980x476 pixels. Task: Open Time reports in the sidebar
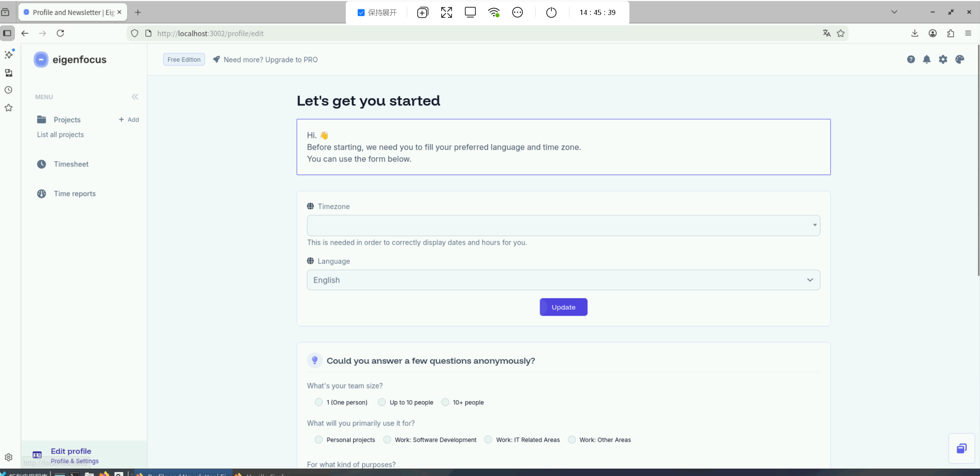[x=74, y=194]
